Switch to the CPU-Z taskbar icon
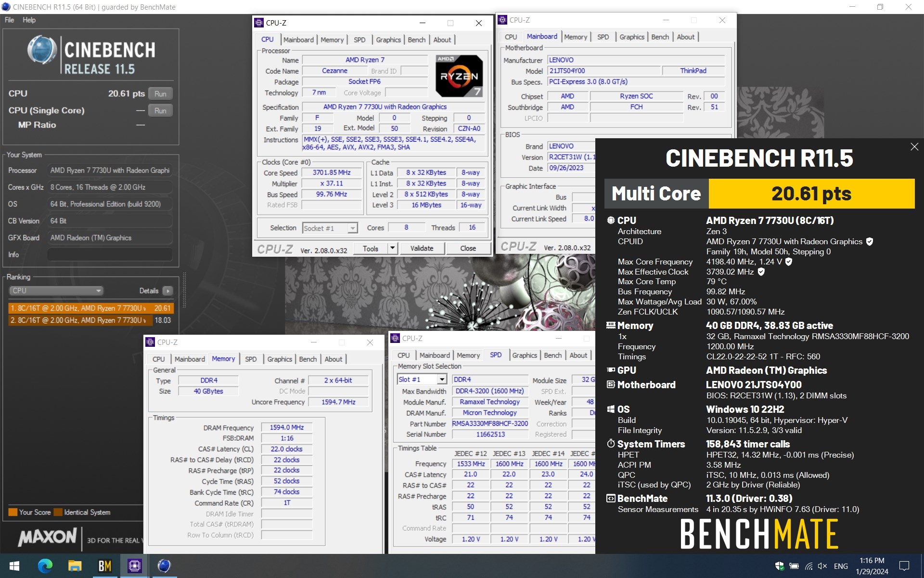The image size is (924, 578). coord(134,566)
